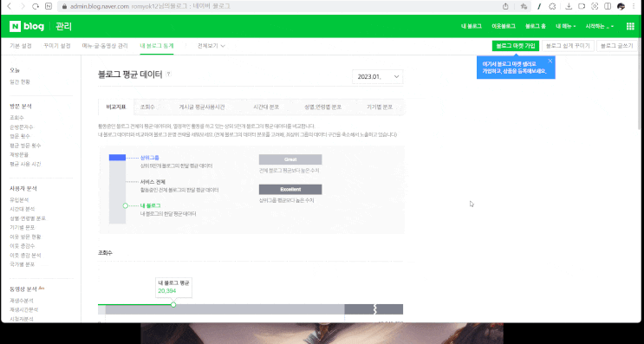The height and width of the screenshot is (344, 644).
Task: Switch to the 기기별 분포 tab
Action: [x=380, y=107]
